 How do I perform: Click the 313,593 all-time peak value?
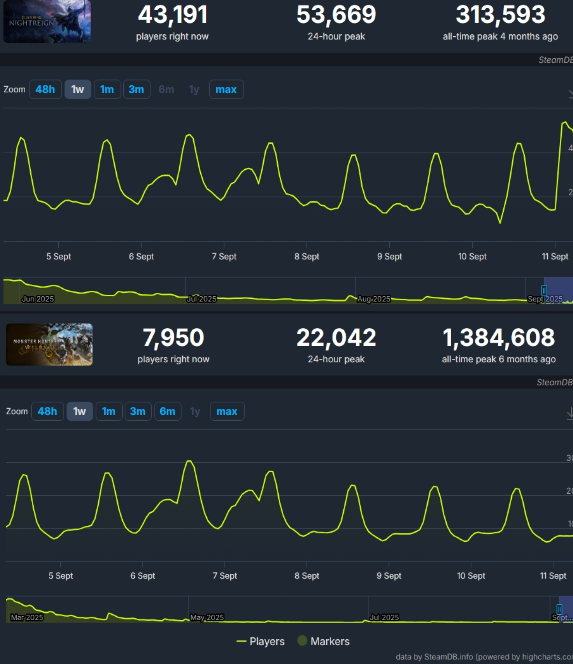pos(501,14)
